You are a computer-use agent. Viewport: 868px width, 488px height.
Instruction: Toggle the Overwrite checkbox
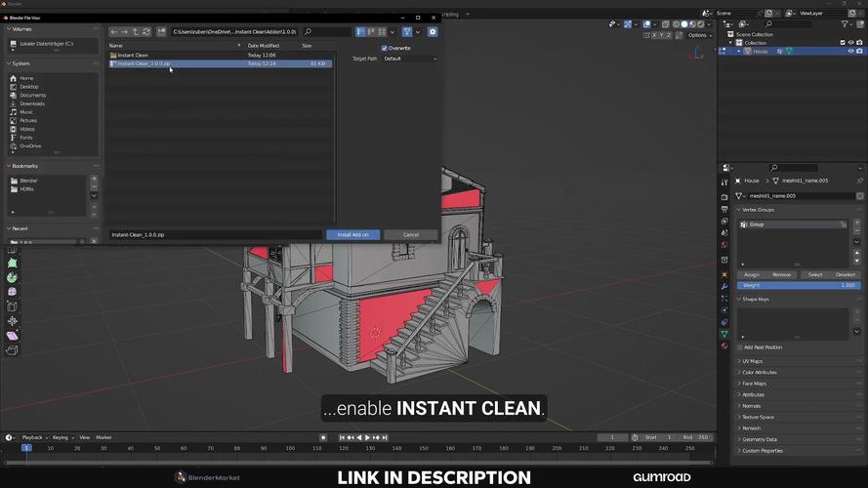(385, 48)
